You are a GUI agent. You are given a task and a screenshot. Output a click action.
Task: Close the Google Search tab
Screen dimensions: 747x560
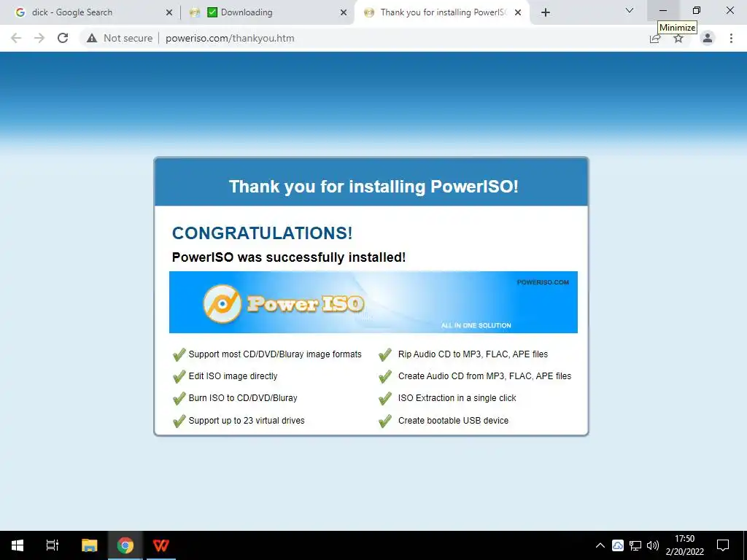169,12
